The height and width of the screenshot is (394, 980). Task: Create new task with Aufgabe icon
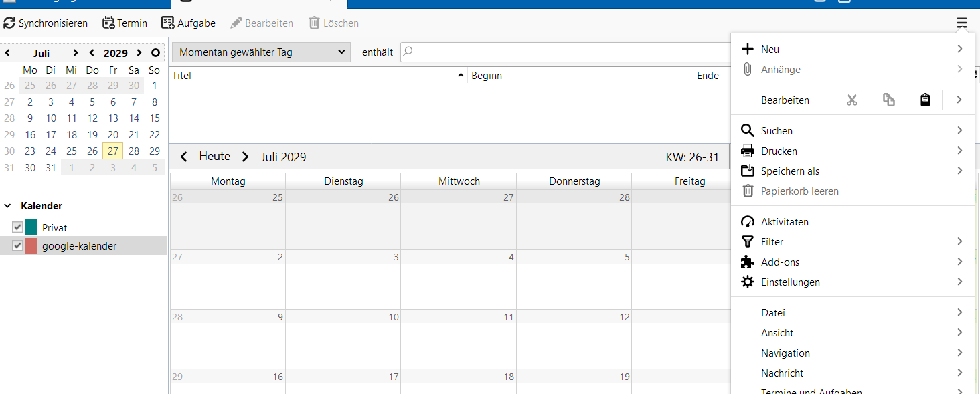(168, 23)
